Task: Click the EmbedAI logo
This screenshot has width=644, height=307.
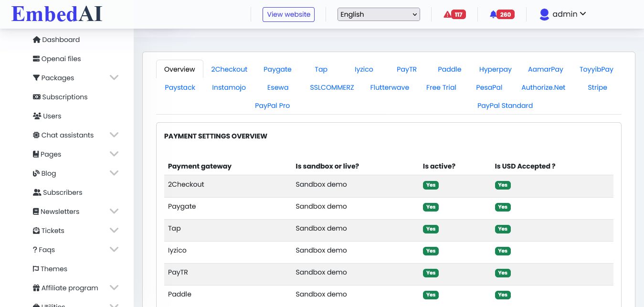Action: (57, 14)
